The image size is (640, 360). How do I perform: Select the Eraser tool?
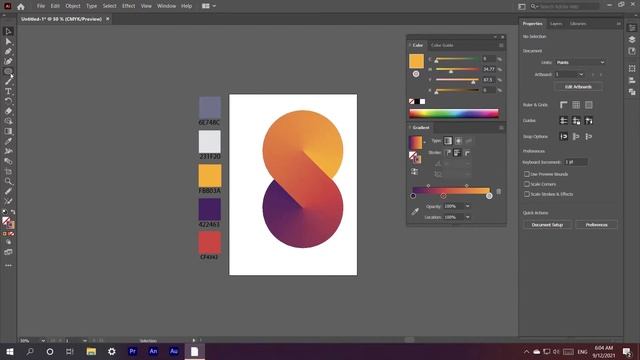click(8, 111)
